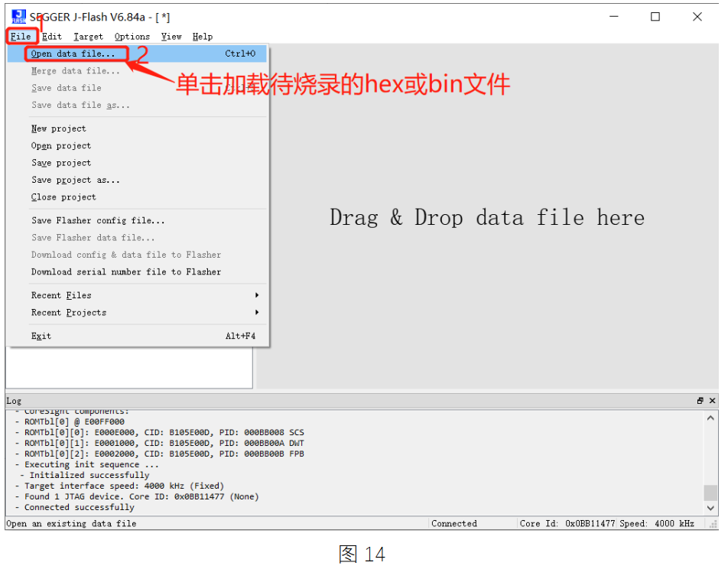Open the Edit menu

[x=52, y=36]
